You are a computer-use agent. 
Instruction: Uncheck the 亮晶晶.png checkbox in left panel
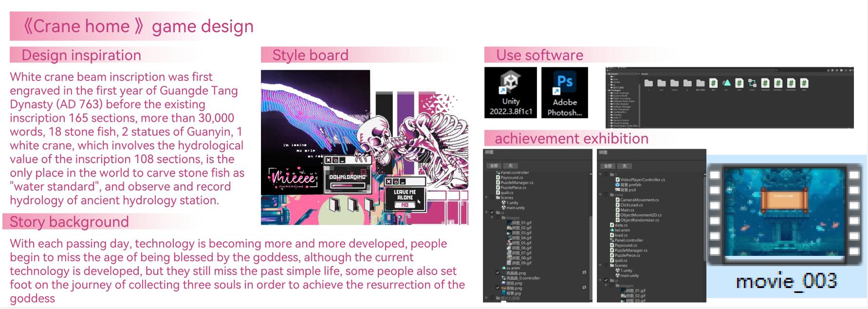point(498,273)
